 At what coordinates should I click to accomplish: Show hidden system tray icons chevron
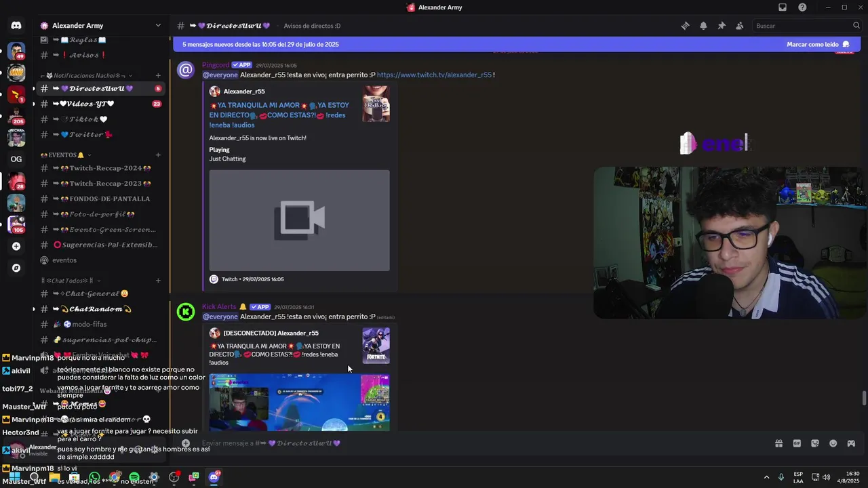point(766,477)
